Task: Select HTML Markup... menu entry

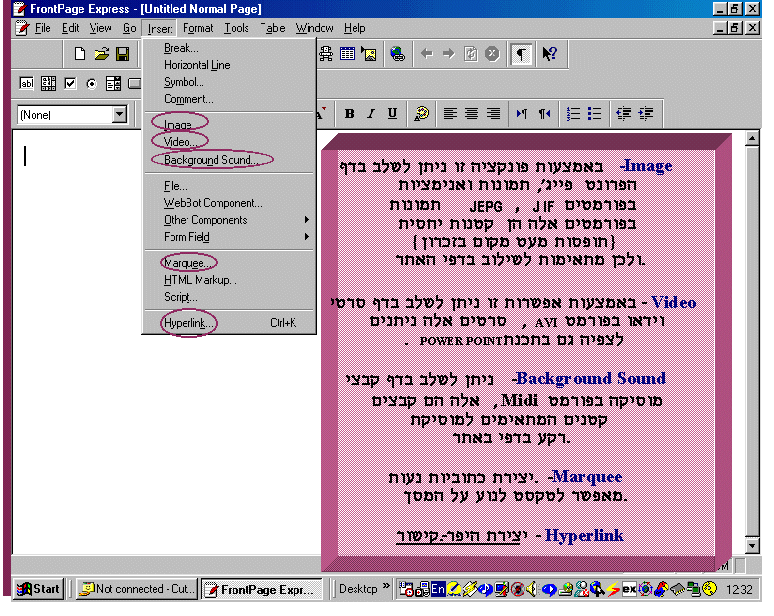Action: pyautogui.click(x=230, y=280)
